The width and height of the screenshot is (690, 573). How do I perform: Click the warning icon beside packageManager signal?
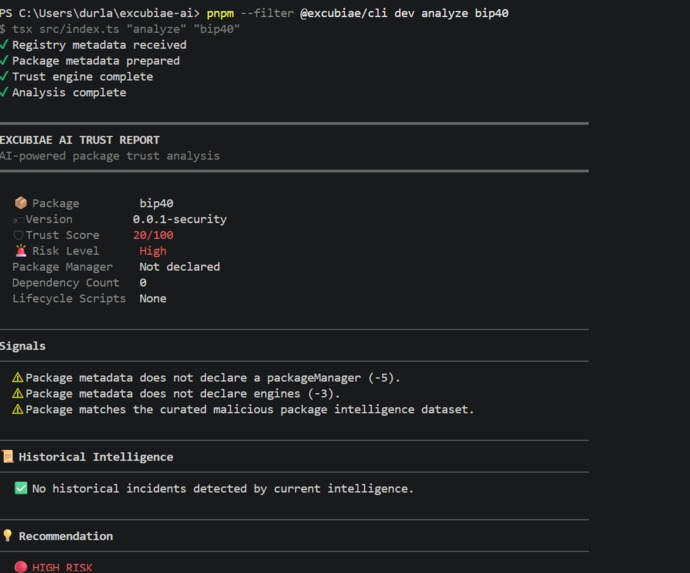click(18, 378)
